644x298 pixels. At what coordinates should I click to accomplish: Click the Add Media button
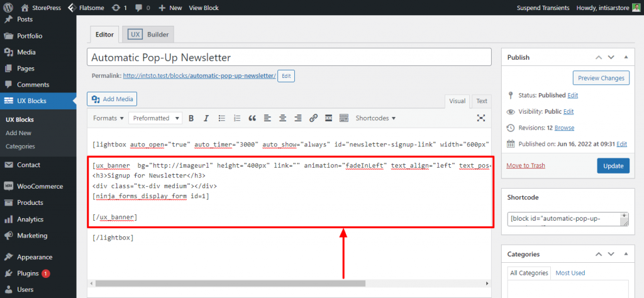point(112,99)
